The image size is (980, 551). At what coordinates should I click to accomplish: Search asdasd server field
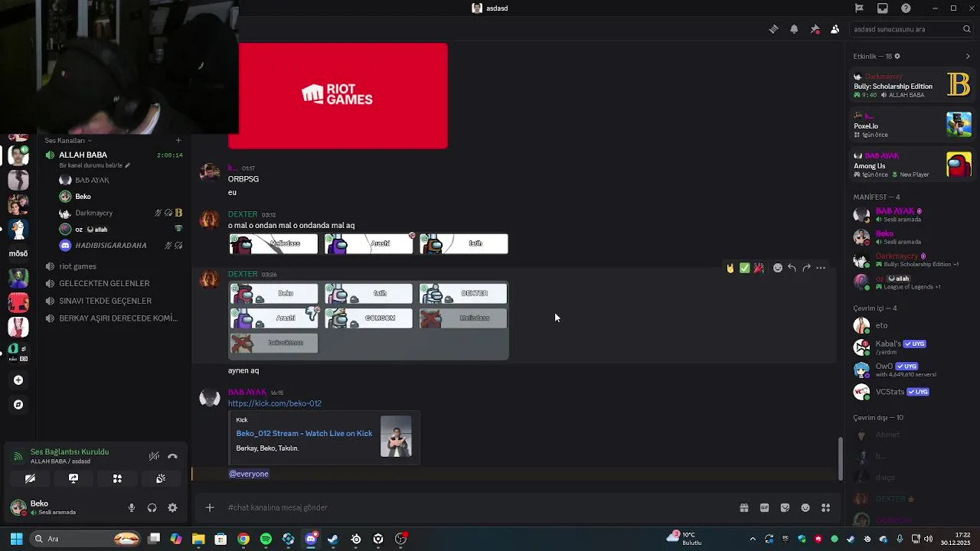click(912, 29)
